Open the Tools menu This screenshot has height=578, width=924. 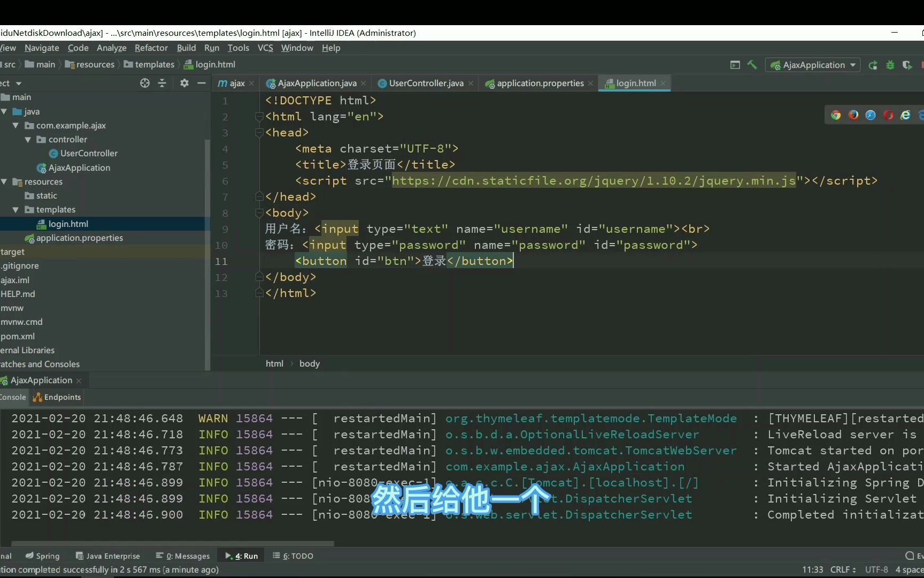238,48
